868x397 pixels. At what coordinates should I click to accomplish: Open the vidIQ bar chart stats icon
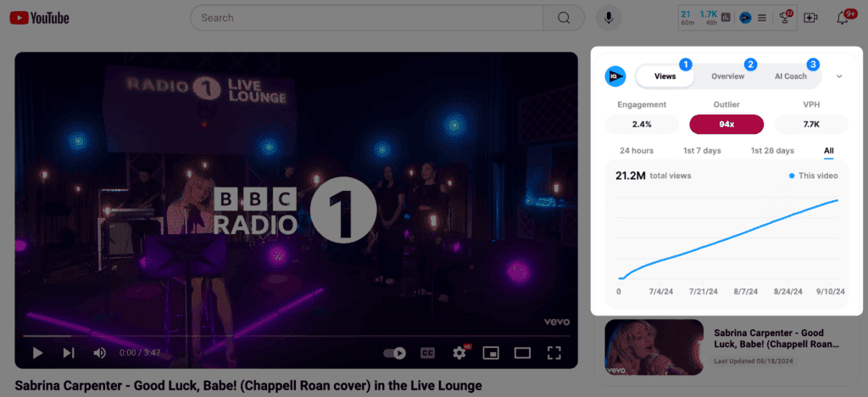tap(726, 18)
